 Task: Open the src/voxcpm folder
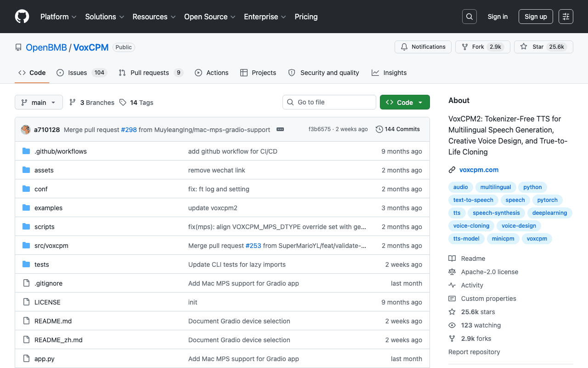(x=51, y=246)
